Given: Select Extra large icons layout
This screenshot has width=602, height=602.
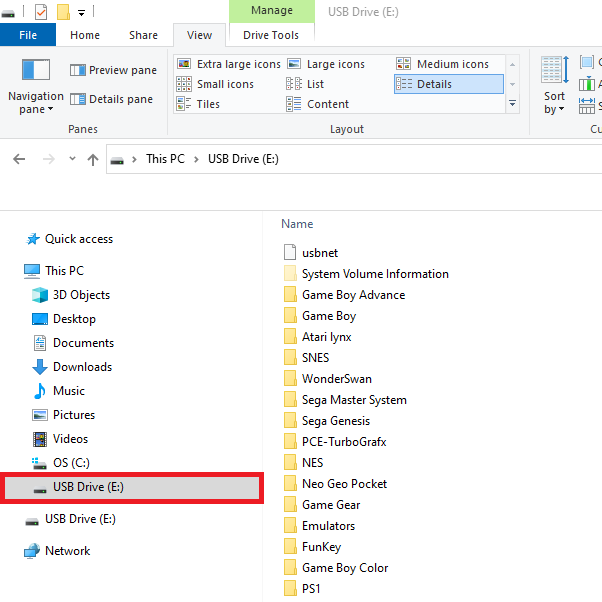Looking at the screenshot, I should 229,64.
